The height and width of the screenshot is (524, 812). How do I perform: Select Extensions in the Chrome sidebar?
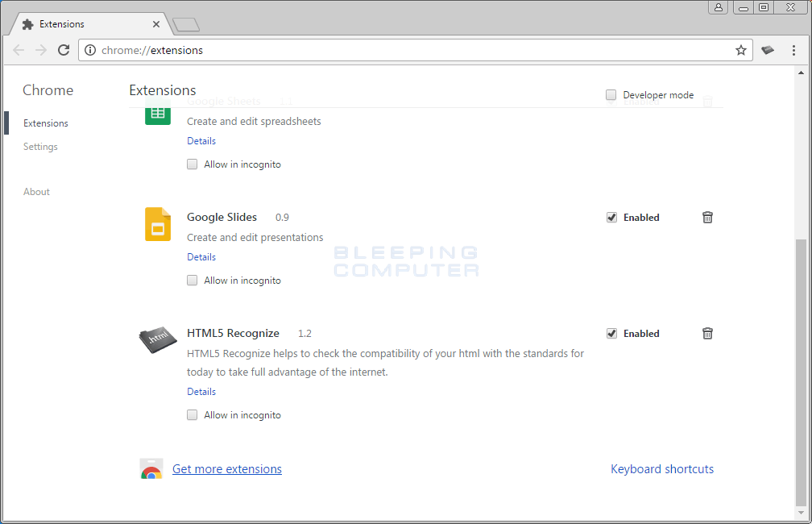point(46,123)
